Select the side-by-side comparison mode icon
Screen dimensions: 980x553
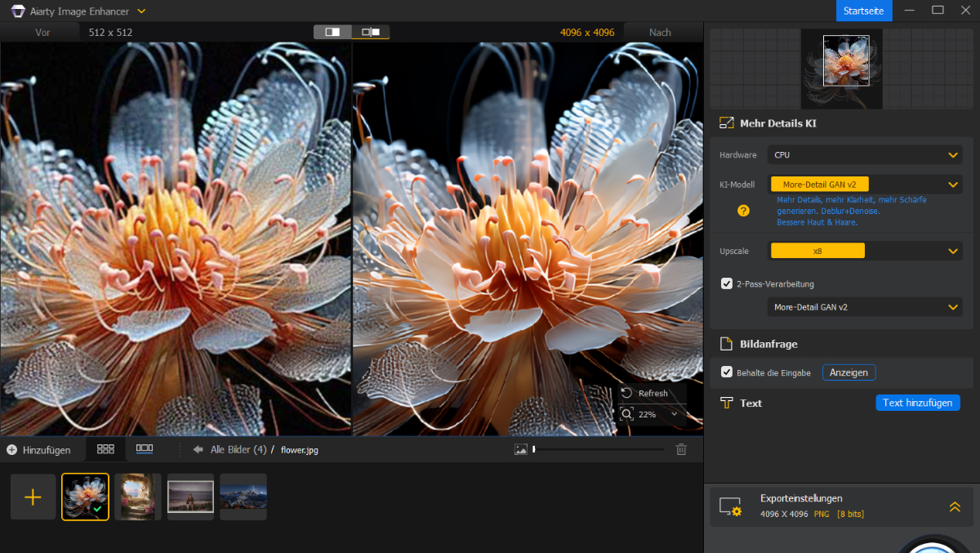371,32
